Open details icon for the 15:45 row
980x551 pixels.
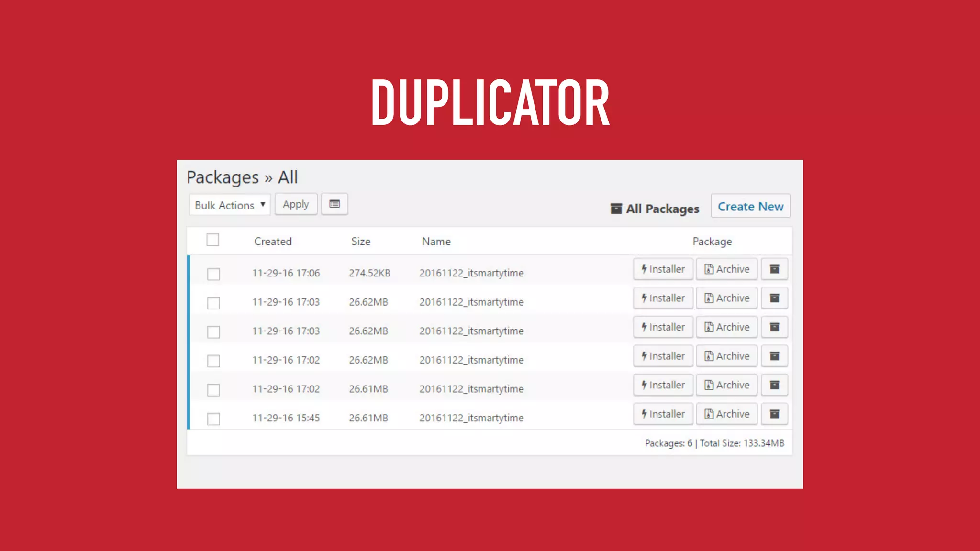pos(774,414)
